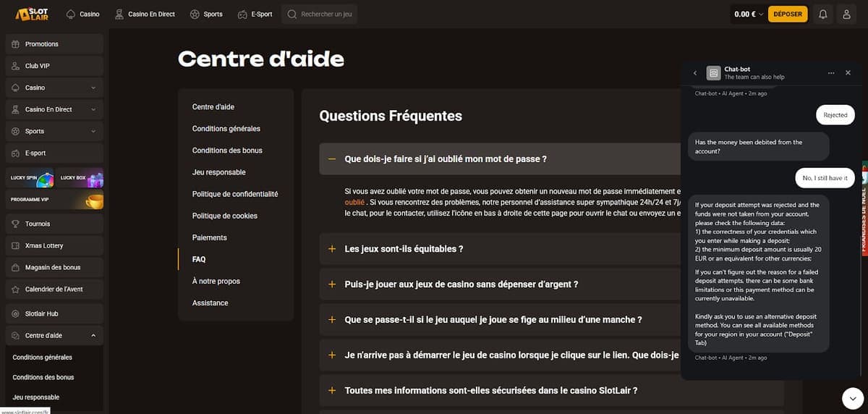Image resolution: width=868 pixels, height=414 pixels.
Task: Open the Lucky Spin banner
Action: (29, 178)
